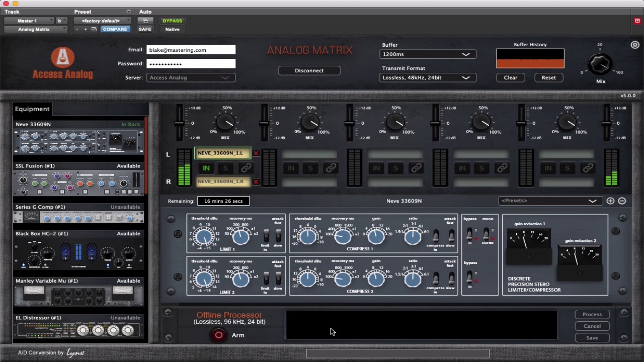The image size is (644, 362).
Task: Click preset copy icon beside plus
Action: coord(94,29)
